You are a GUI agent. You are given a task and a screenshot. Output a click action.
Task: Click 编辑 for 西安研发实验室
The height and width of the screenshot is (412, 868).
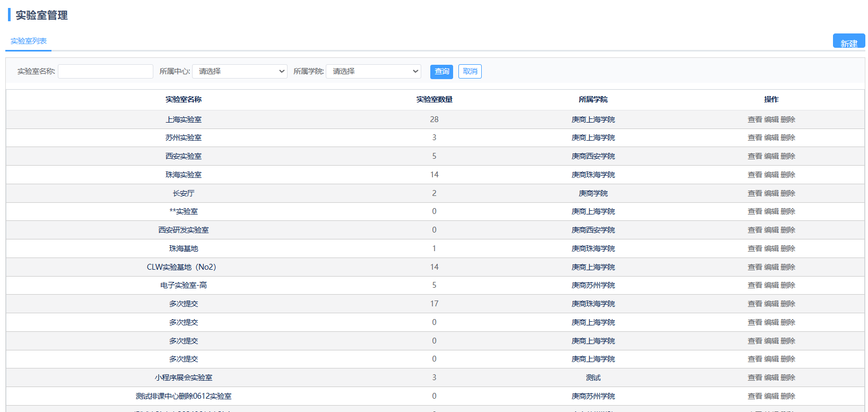pos(771,230)
